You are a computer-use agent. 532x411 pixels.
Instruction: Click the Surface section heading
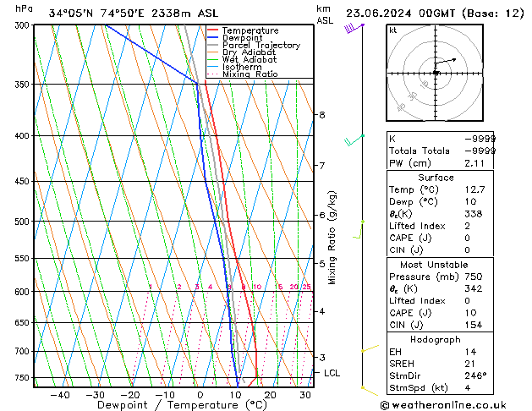436,178
